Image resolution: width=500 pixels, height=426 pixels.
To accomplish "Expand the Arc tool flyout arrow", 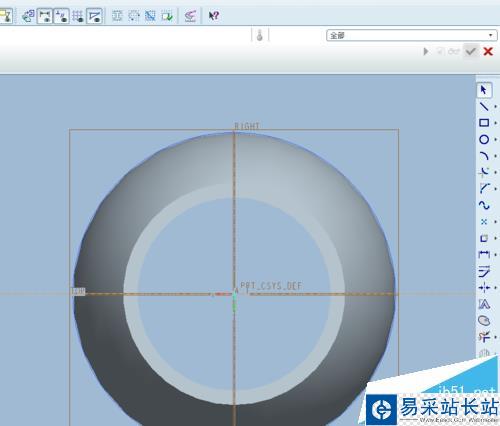I will pos(495,155).
